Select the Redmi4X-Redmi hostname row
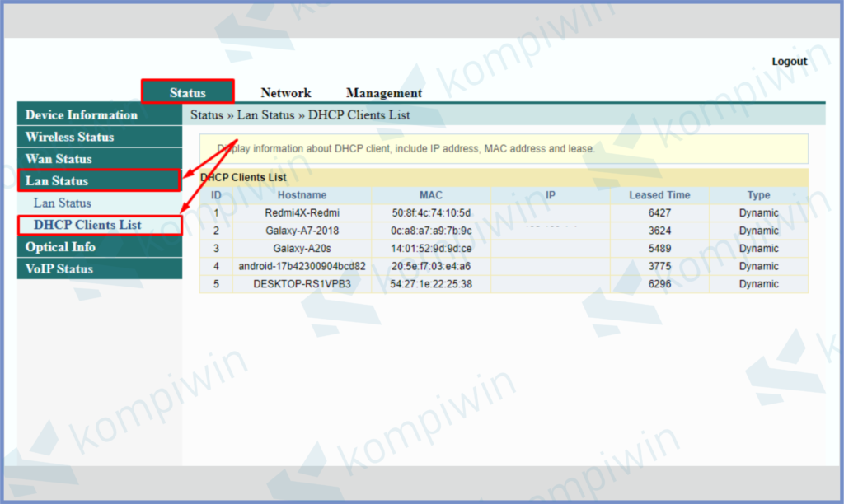Image resolution: width=844 pixels, height=504 pixels. click(x=302, y=213)
